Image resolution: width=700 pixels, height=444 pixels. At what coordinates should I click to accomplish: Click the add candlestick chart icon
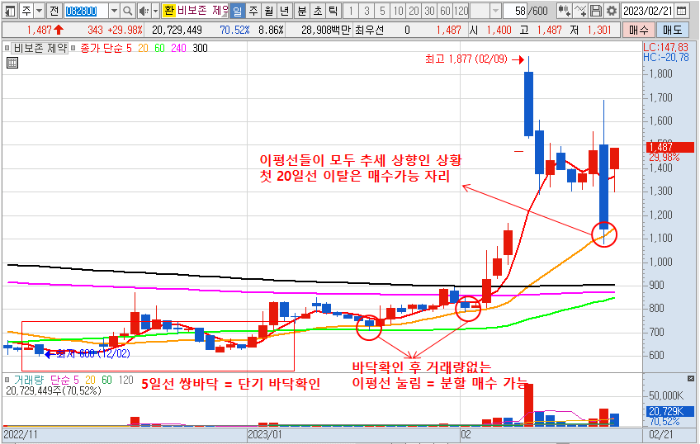[x=564, y=11]
